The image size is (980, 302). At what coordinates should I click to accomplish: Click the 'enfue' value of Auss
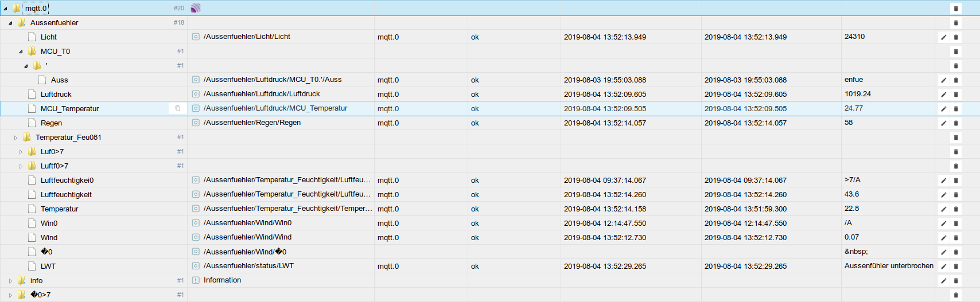pyautogui.click(x=854, y=80)
